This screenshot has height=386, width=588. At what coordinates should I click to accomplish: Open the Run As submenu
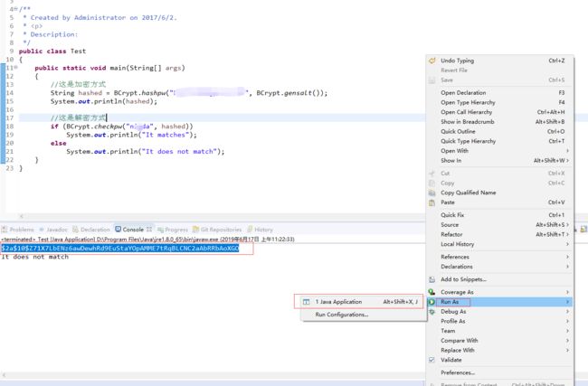tap(500, 302)
